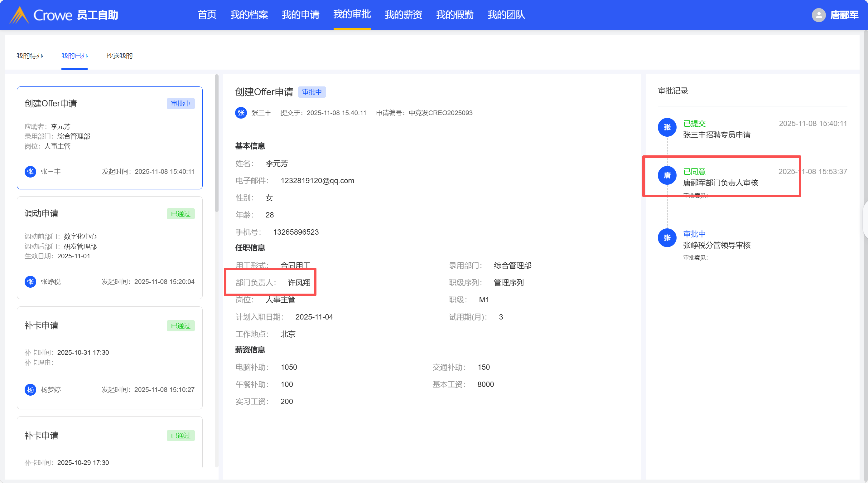This screenshot has height=483, width=868.
Task: Click 张峥税 avatar in 调动申请 card
Action: pos(30,282)
